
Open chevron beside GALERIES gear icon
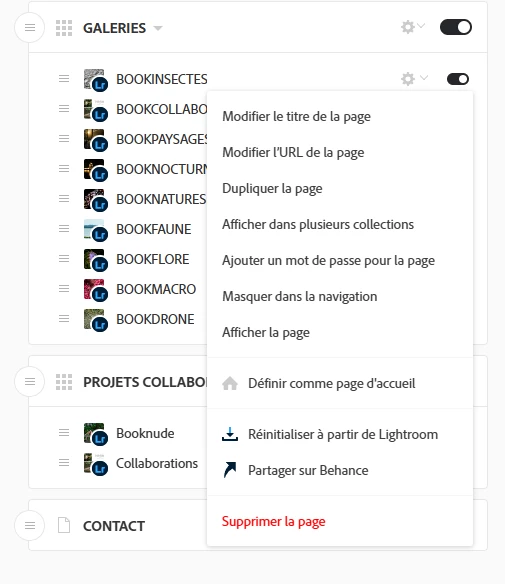pyautogui.click(x=421, y=26)
